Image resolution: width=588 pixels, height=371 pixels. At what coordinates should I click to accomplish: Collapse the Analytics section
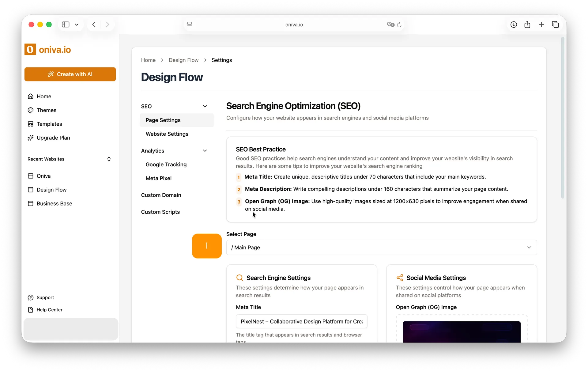point(205,150)
